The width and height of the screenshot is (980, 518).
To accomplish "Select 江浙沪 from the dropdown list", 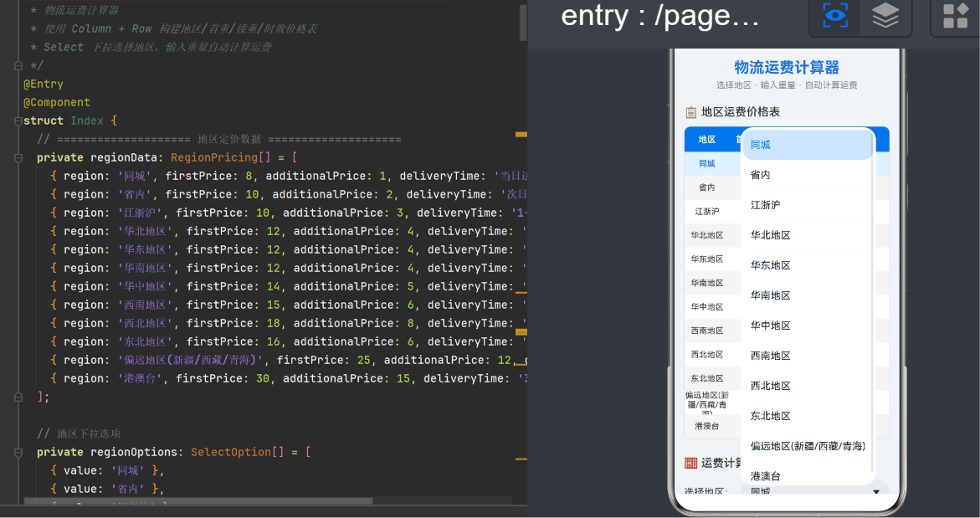I will pos(807,205).
